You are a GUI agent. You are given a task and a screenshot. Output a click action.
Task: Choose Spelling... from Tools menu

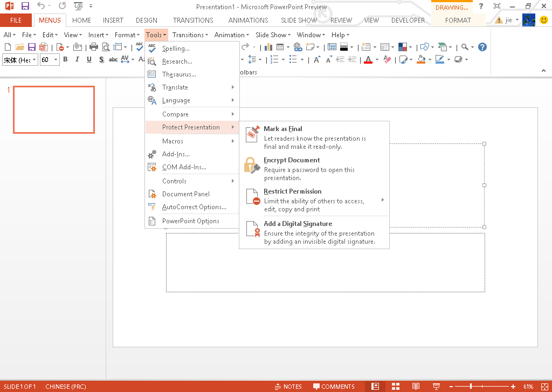click(x=192, y=48)
